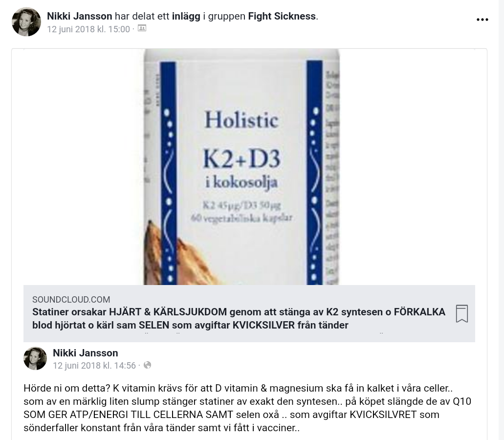Screen dimensions: 504x440
Task: Open Nikki Jansson's name in the header
Action: tap(79, 16)
